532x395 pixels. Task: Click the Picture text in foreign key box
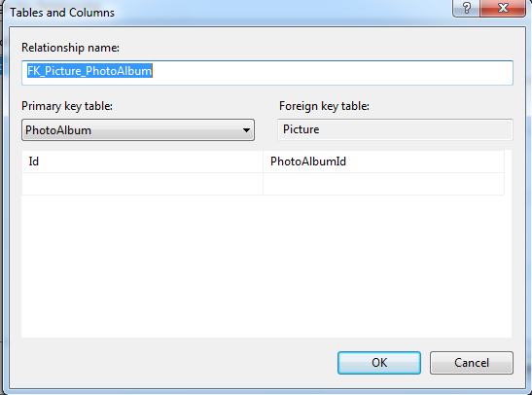coord(301,129)
